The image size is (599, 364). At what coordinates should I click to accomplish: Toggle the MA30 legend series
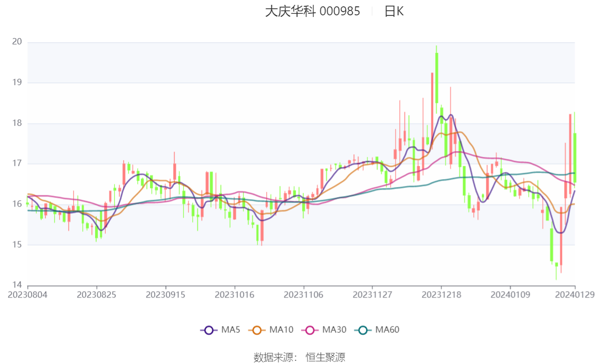pyautogui.click(x=324, y=330)
